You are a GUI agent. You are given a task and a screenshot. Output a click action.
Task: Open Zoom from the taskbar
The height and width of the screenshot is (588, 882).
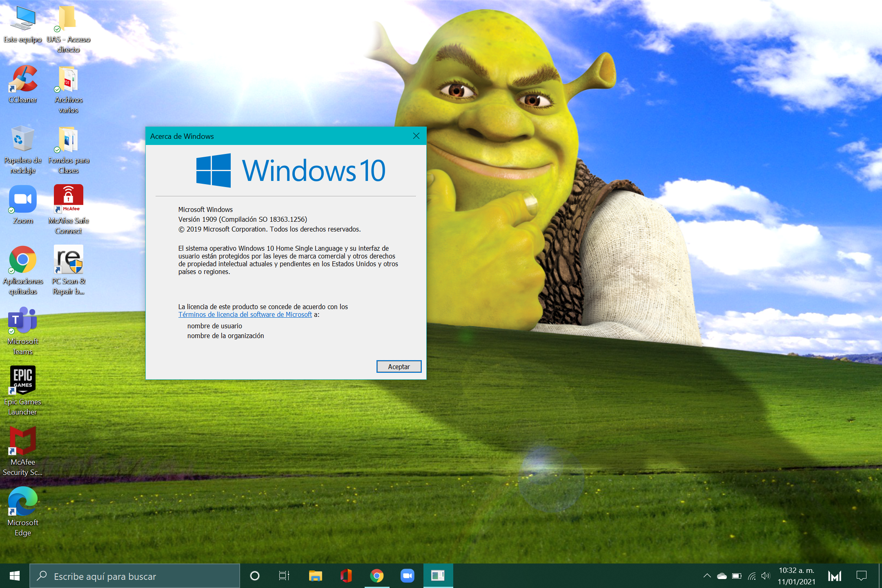click(407, 576)
